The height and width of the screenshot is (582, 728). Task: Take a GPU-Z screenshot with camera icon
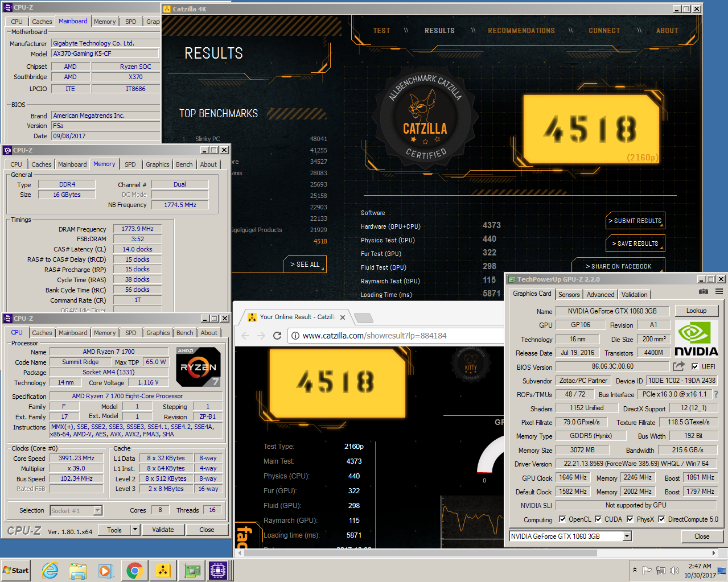704,291
